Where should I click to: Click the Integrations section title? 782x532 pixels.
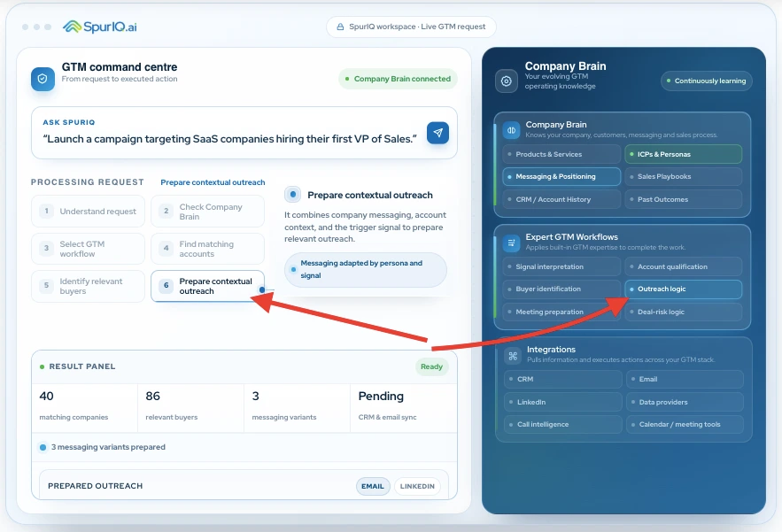tap(551, 350)
